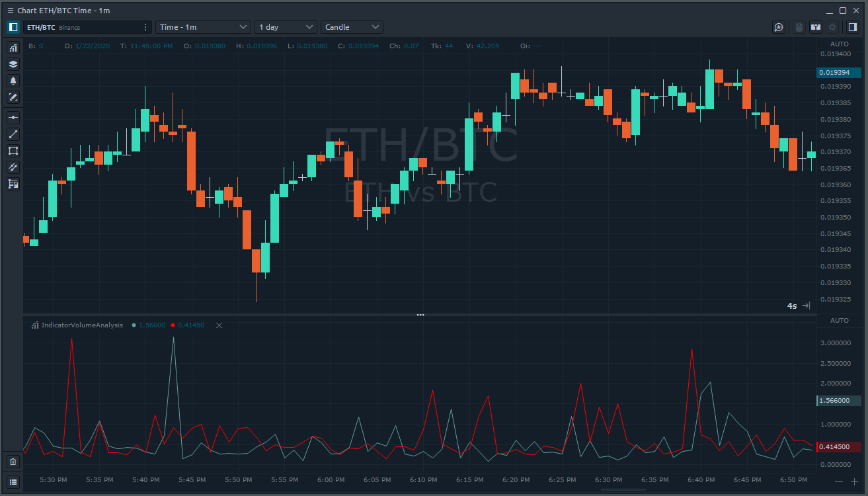Click the trash icon to delete drawings
Screen dimensions: 868x496
pos(13,462)
